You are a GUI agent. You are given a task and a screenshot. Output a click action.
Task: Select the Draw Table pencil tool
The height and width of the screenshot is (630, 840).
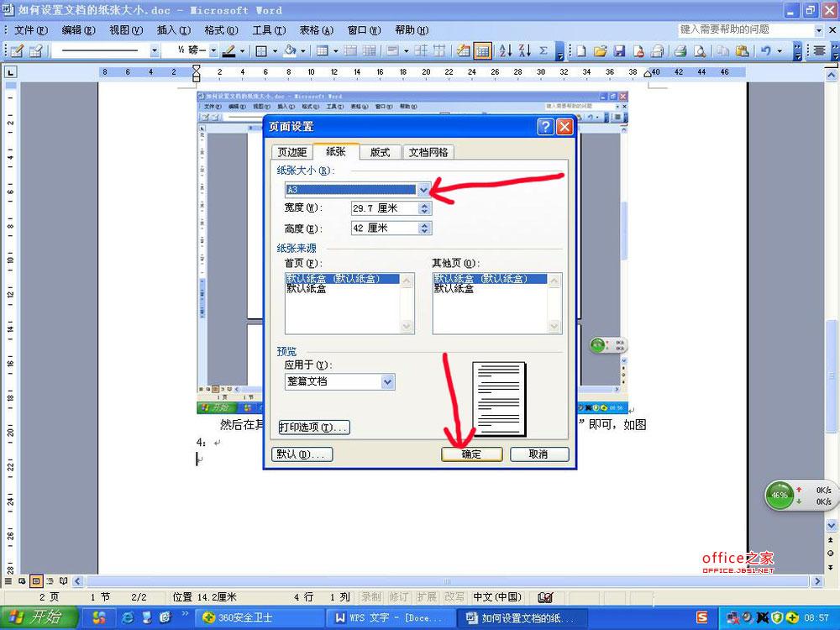coord(17,51)
